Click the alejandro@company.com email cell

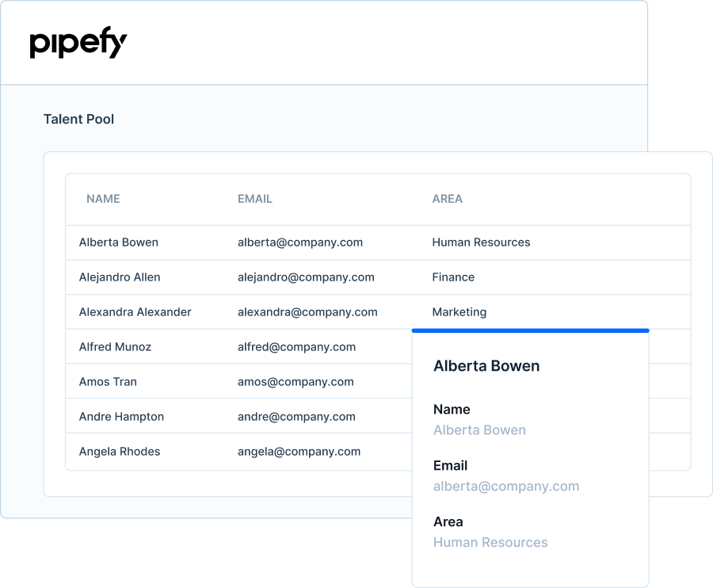306,277
